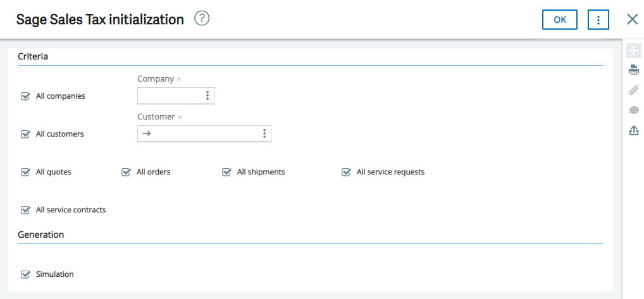Click the plus icon in right sidebar

pyautogui.click(x=634, y=51)
